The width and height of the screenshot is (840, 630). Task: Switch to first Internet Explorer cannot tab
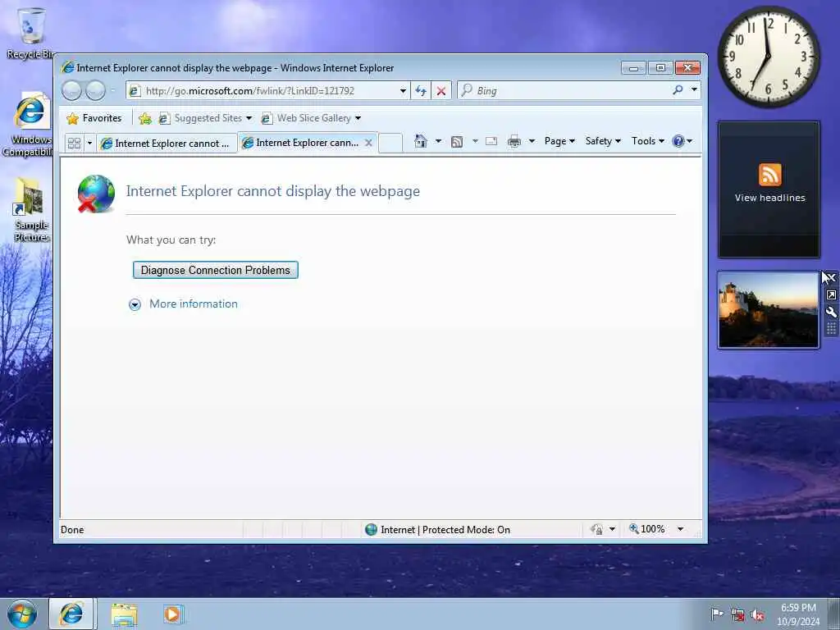(x=167, y=143)
